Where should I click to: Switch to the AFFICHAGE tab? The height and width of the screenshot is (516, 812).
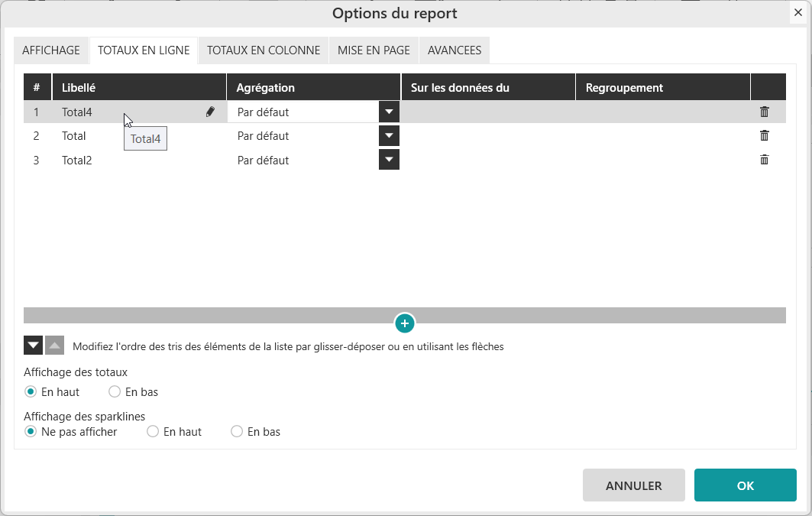(51, 50)
